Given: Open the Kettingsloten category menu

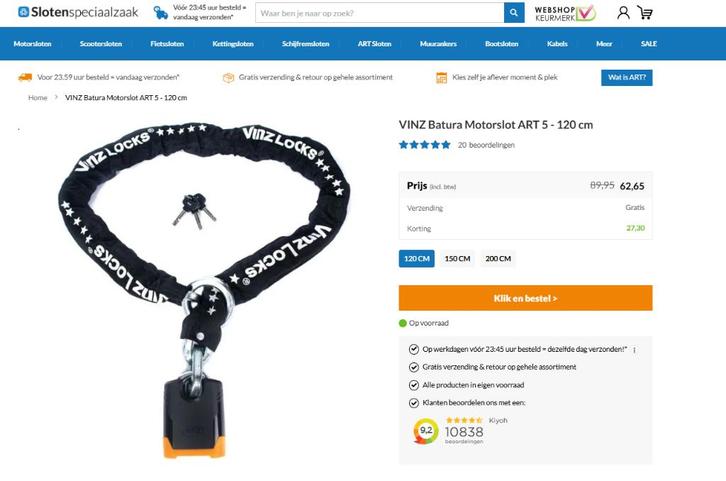Looking at the screenshot, I should [233, 44].
